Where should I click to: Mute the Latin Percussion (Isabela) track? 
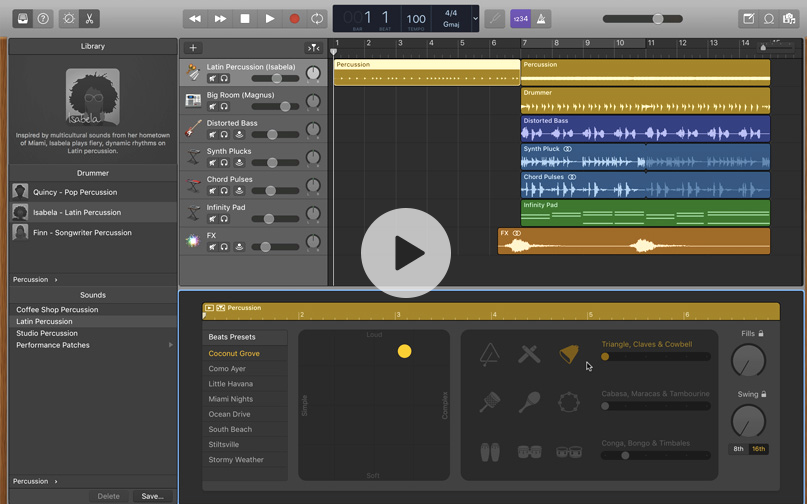point(212,78)
